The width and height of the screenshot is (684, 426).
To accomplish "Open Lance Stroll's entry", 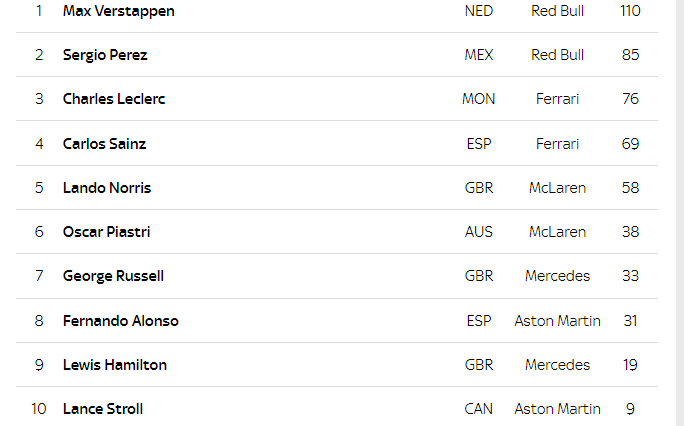I will (x=103, y=409).
